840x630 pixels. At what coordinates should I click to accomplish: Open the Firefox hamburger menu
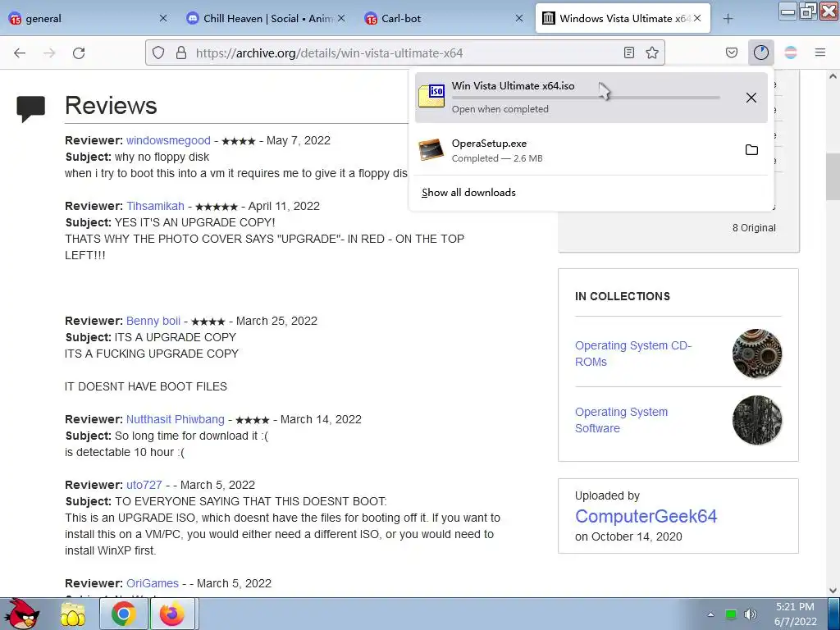pos(820,52)
